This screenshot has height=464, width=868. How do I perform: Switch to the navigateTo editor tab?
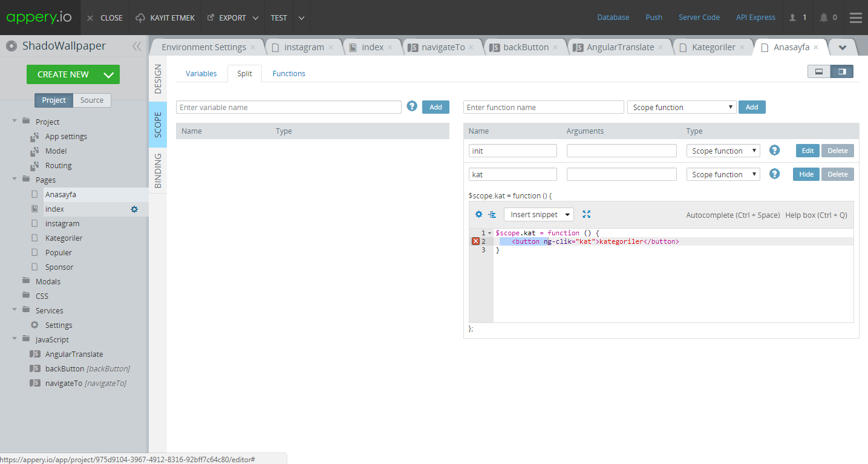[443, 47]
